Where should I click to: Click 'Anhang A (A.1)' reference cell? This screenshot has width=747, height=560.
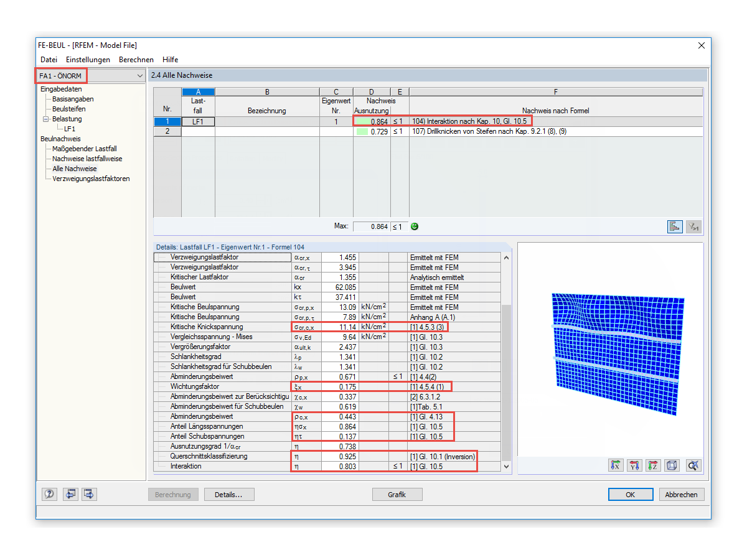454,317
